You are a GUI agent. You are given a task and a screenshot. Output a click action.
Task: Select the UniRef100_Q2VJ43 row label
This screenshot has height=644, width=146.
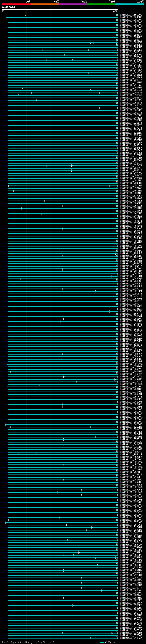(x=131, y=228)
